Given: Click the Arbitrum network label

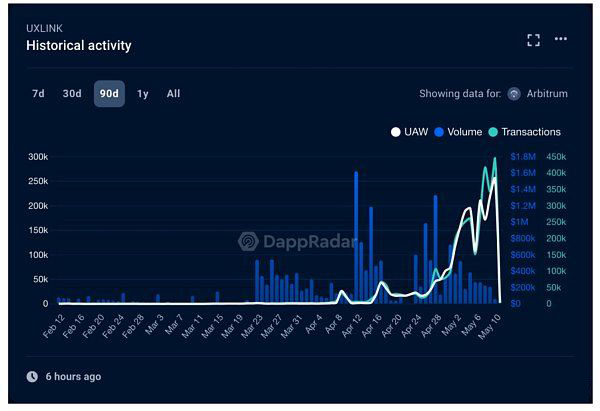Looking at the screenshot, I should tap(549, 94).
